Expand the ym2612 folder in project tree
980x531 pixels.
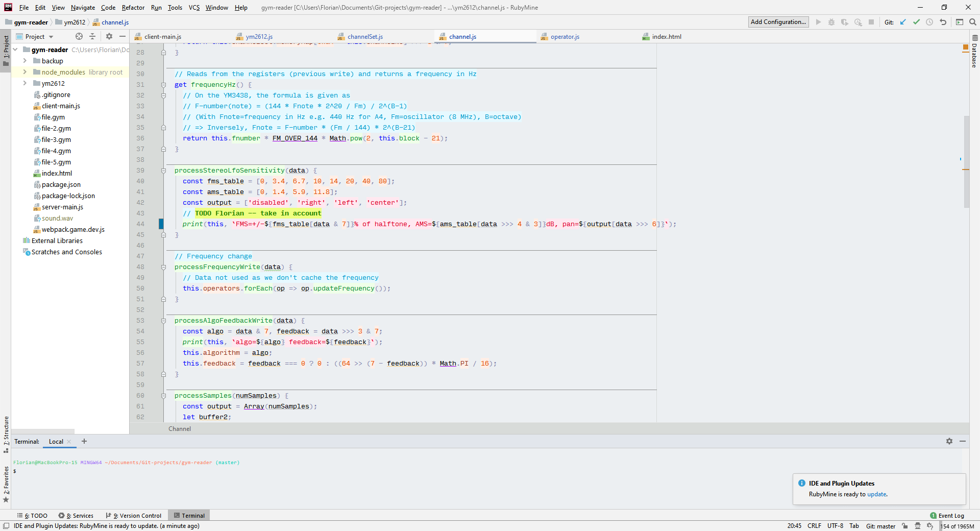click(24, 83)
